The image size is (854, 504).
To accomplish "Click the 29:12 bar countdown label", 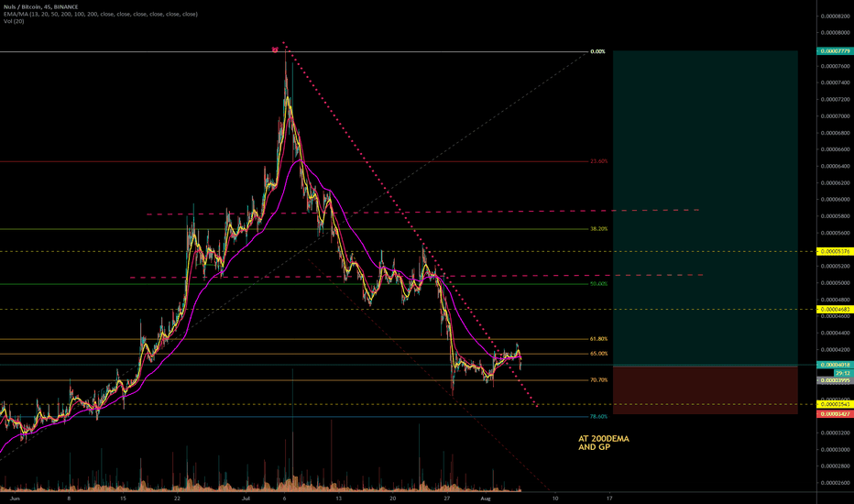I will pos(843,373).
